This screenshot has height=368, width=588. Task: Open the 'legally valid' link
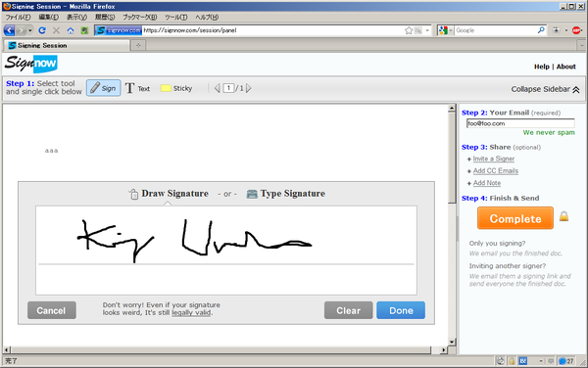coord(191,312)
